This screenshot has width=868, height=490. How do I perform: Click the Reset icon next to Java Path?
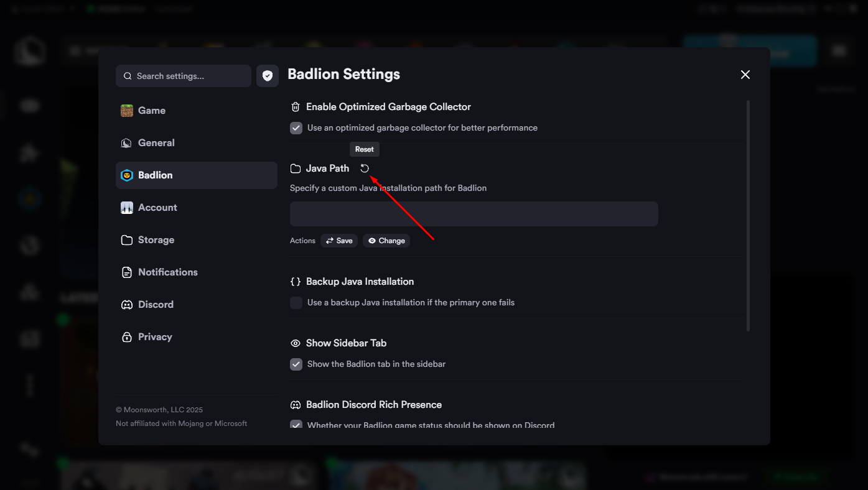tap(365, 169)
